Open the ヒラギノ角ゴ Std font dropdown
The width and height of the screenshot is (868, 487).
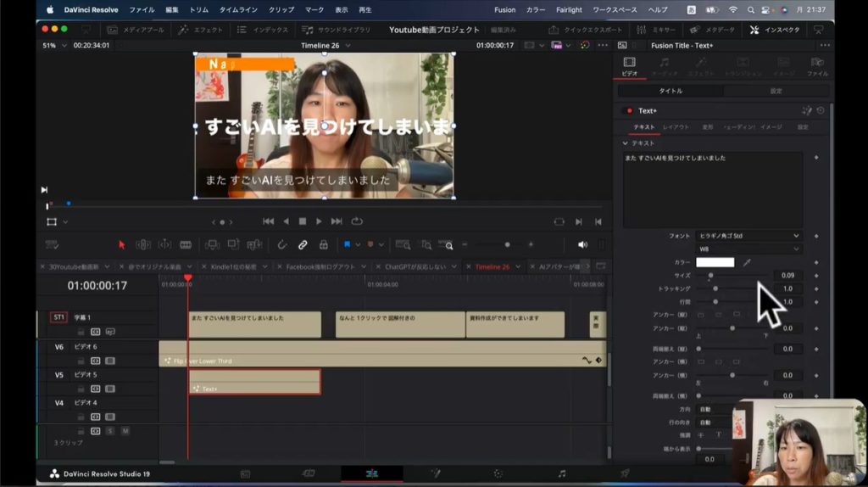click(x=748, y=236)
